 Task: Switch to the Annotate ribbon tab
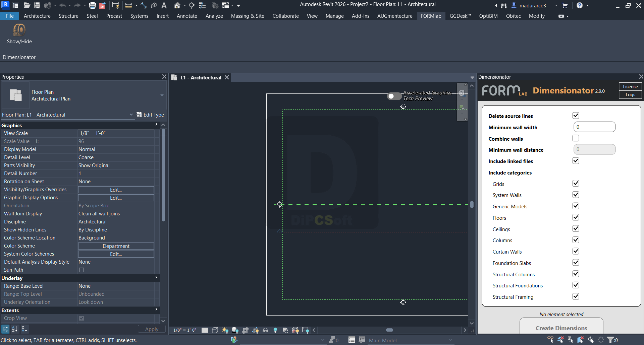coord(187,16)
